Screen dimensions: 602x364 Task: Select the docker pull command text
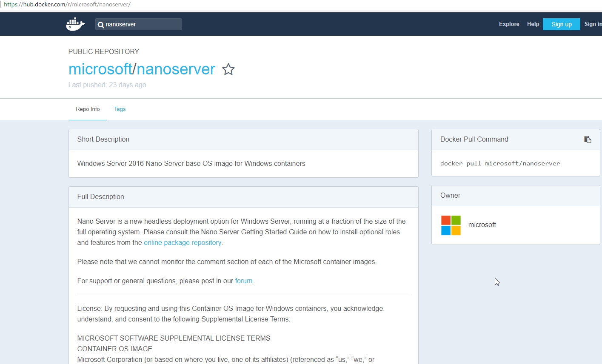[500, 163]
